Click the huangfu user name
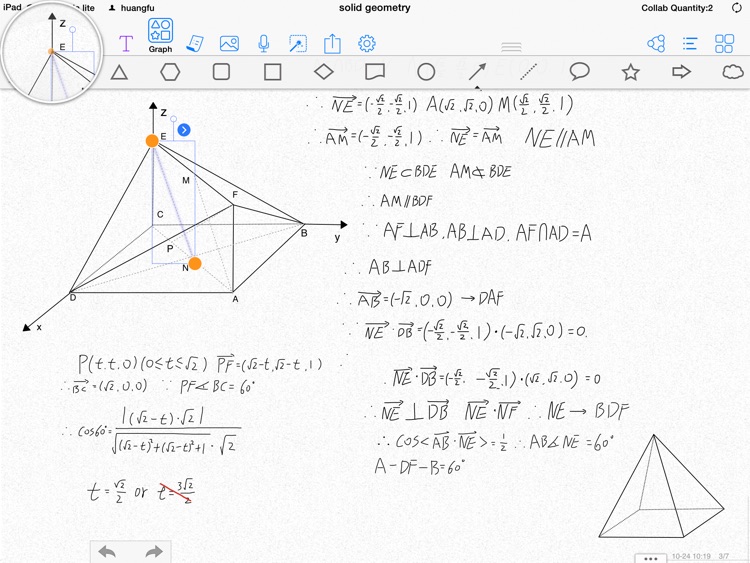Image resolution: width=750 pixels, height=563 pixels. (x=137, y=8)
